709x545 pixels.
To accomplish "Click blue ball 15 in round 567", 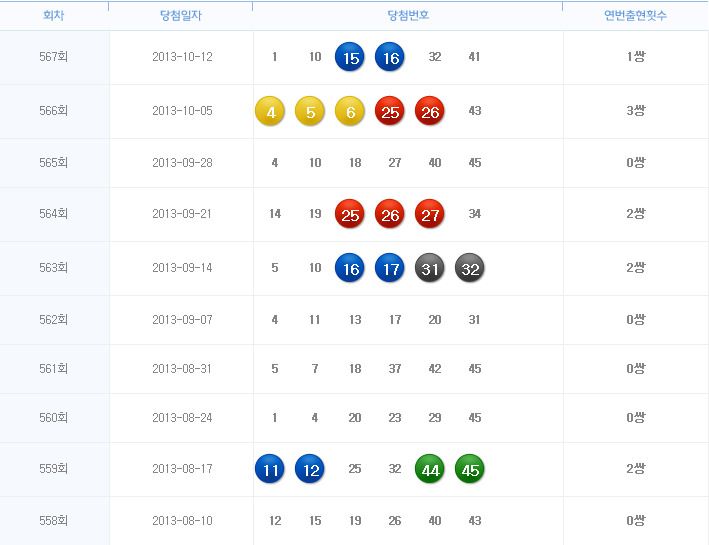I will click(350, 57).
